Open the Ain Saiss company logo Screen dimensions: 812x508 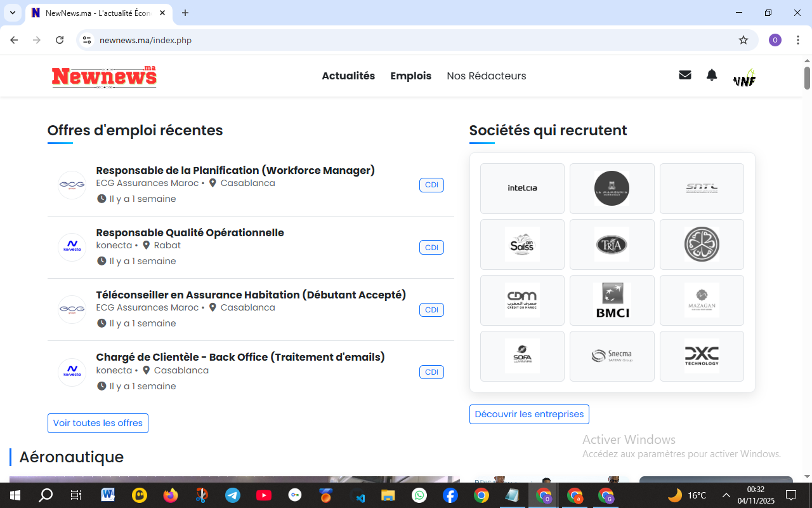click(x=522, y=244)
